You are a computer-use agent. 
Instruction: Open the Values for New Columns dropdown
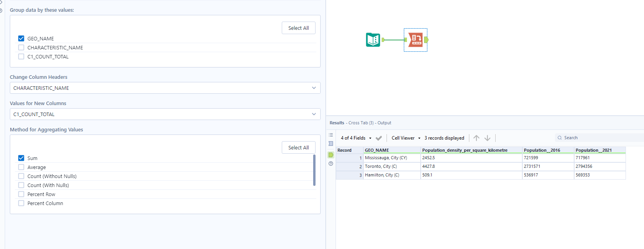pos(165,114)
